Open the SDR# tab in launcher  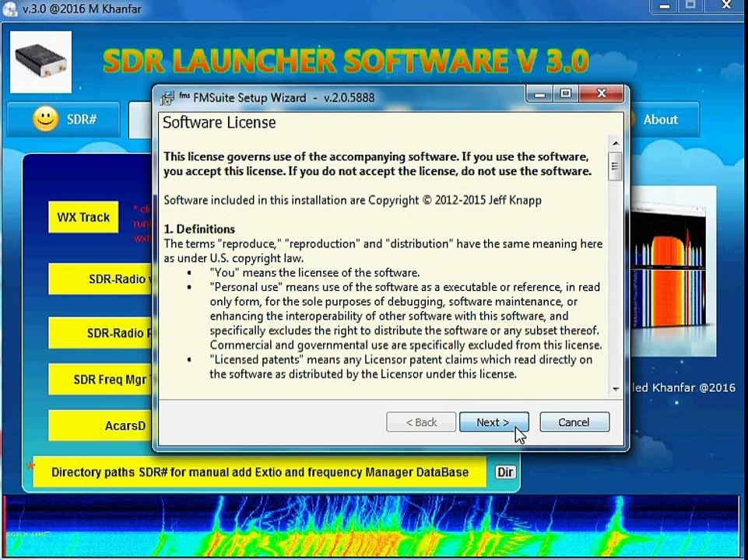(64, 119)
